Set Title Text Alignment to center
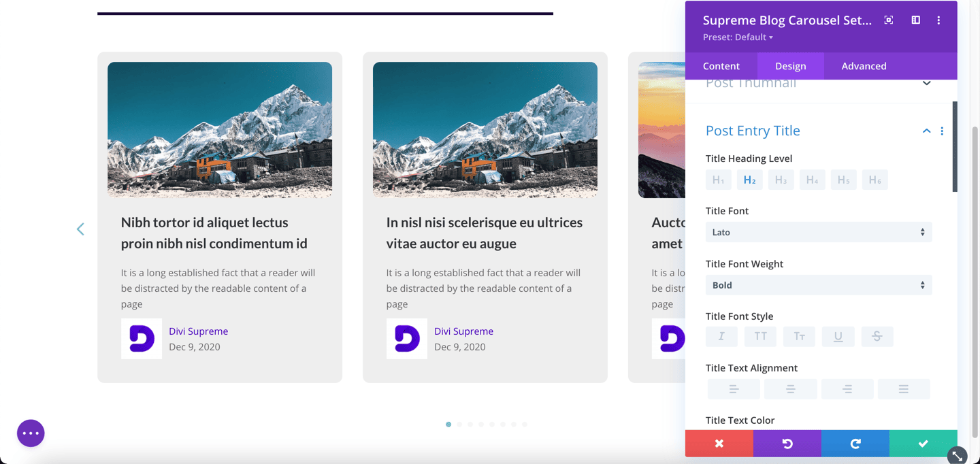 (790, 388)
